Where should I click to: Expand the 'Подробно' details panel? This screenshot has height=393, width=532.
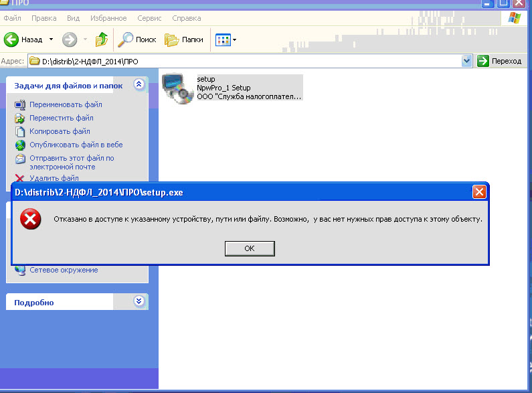pos(139,302)
